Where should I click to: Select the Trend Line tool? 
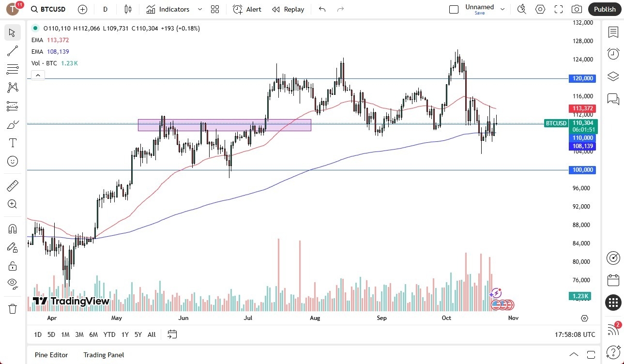12,51
